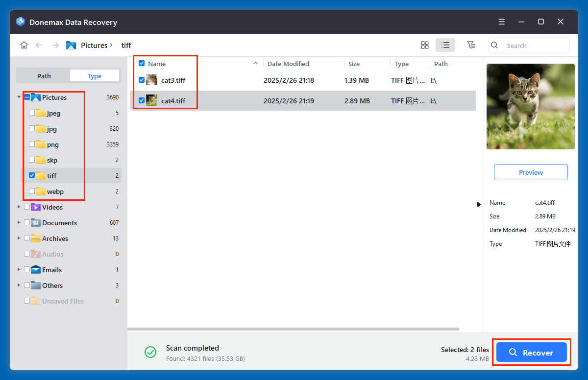
Task: Switch to list view layout
Action: pyautogui.click(x=445, y=45)
